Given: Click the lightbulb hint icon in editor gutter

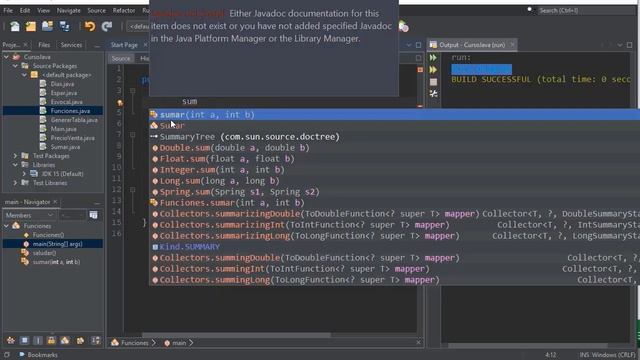Looking at the screenshot, I should coord(120,102).
